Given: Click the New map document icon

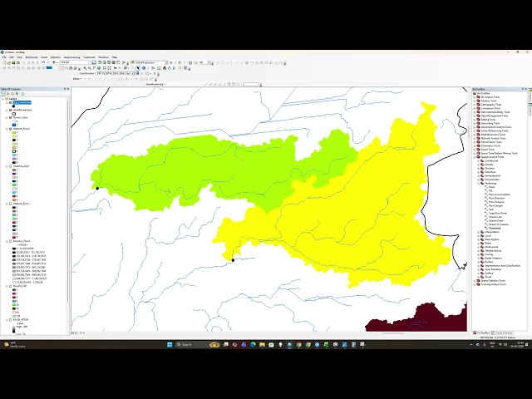Looking at the screenshot, I should pyautogui.click(x=4, y=63).
